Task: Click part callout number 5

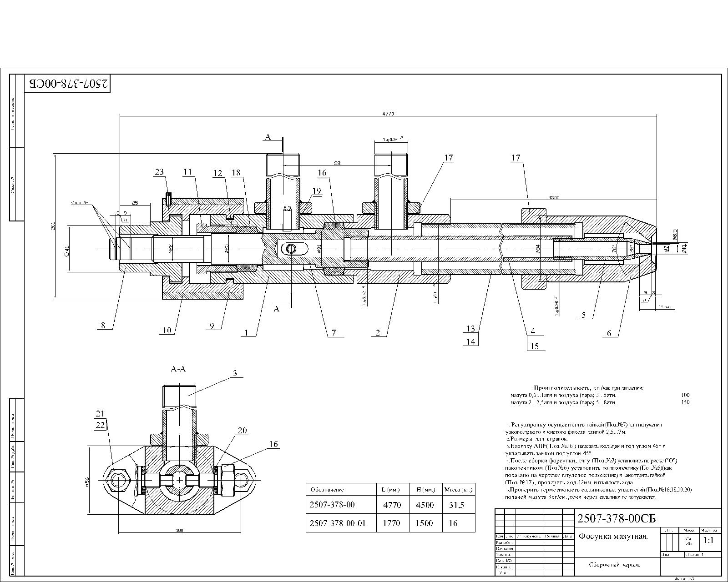Action: click(x=584, y=315)
